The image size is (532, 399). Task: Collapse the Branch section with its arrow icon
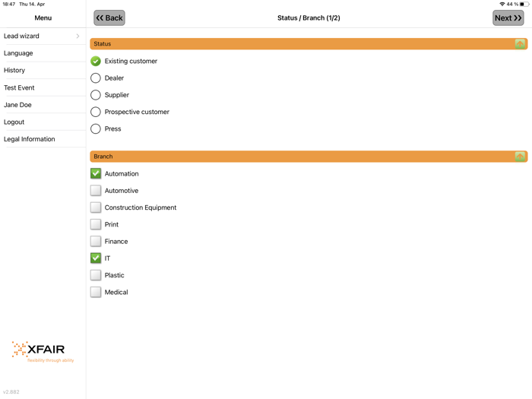[519, 157]
